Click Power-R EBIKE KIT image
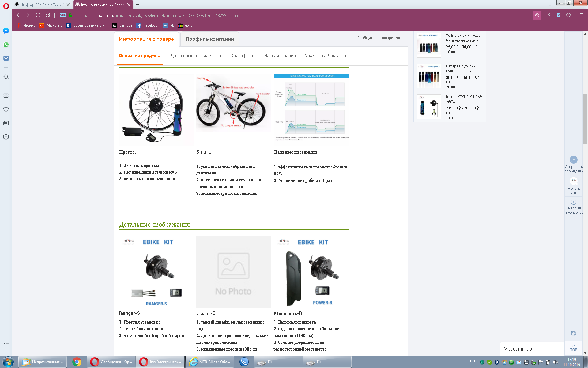 click(x=311, y=272)
